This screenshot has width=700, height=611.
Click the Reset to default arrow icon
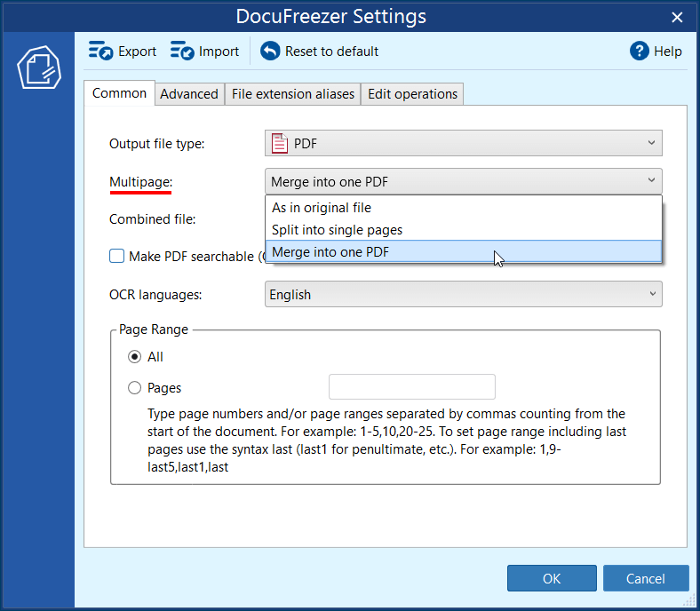tap(270, 52)
